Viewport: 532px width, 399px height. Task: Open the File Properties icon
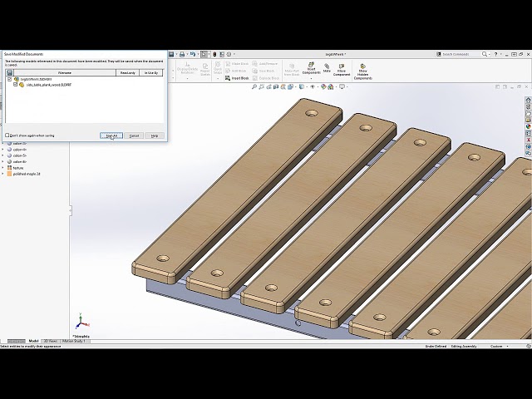(x=222, y=54)
